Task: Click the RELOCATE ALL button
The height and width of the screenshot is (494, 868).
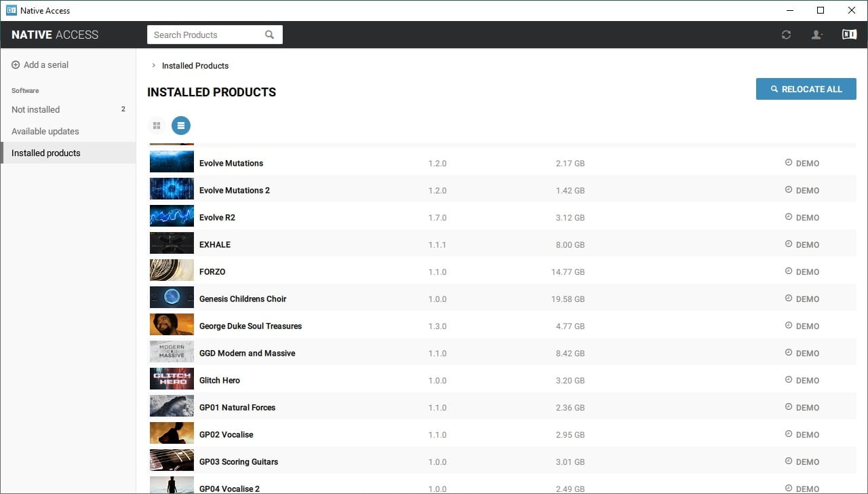Action: click(x=806, y=89)
